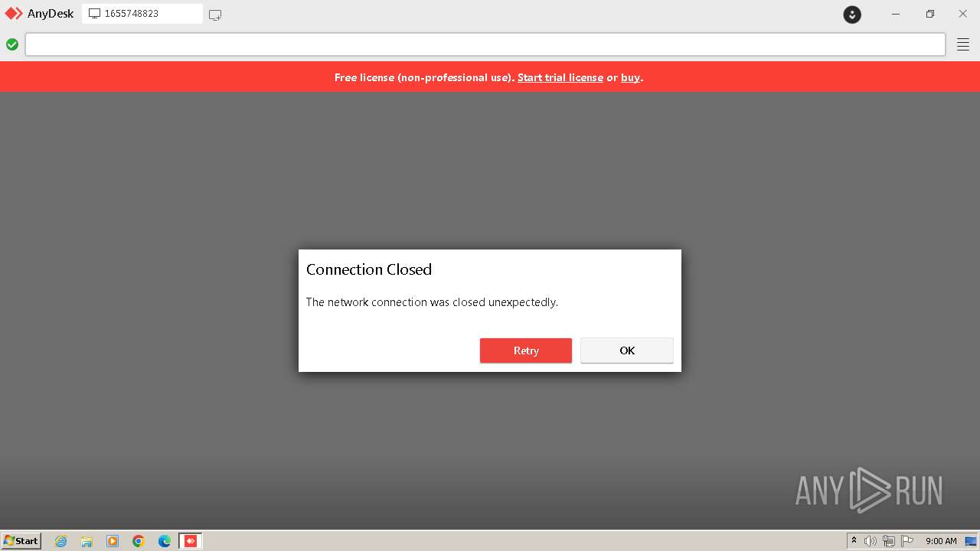Open the network tray icon
This screenshot has height=551, width=980.
click(889, 541)
